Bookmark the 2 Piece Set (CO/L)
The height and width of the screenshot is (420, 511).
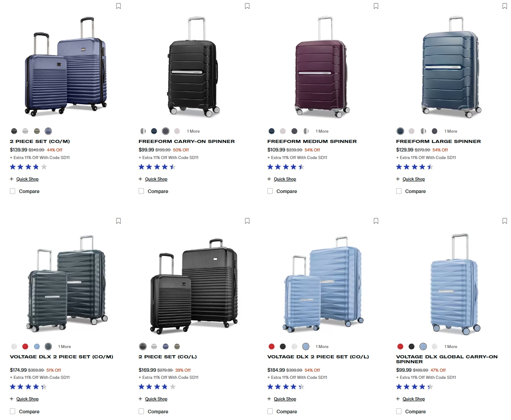pos(247,221)
